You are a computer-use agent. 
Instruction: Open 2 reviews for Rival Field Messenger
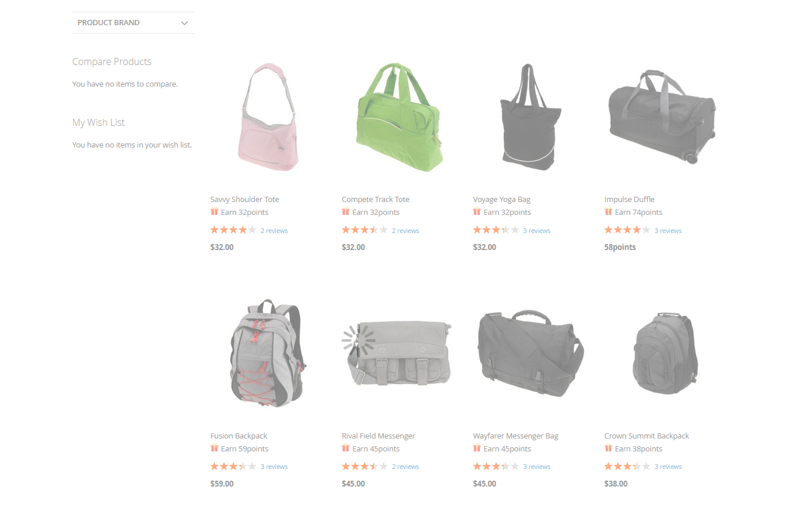[405, 467]
